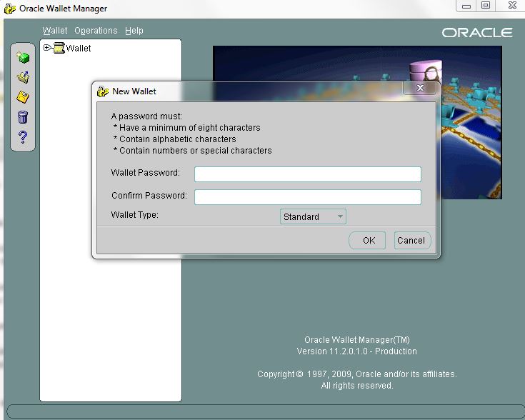Open the Help menu
This screenshot has width=525, height=420.
[134, 31]
